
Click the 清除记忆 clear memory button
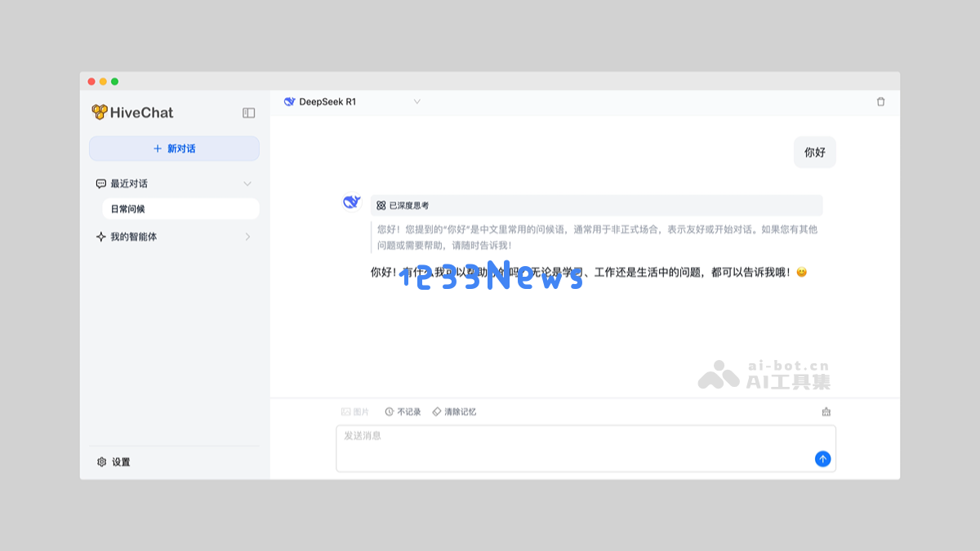click(x=454, y=411)
